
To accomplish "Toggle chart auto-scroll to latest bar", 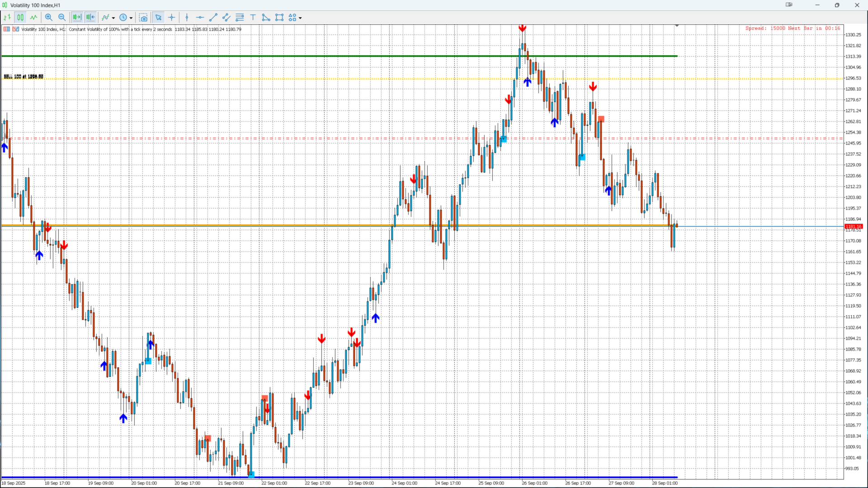I will [x=77, y=18].
